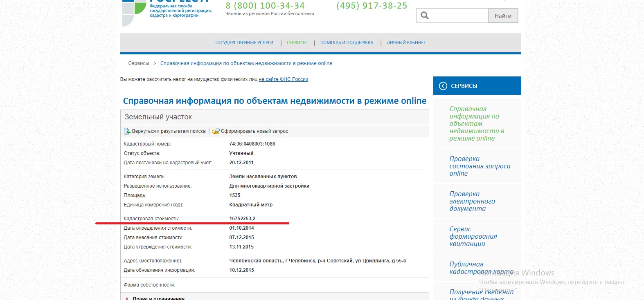Open sidebar Получение сведений из Фонда данных
Screen dimensions: 644x300
pyautogui.click(x=481, y=294)
